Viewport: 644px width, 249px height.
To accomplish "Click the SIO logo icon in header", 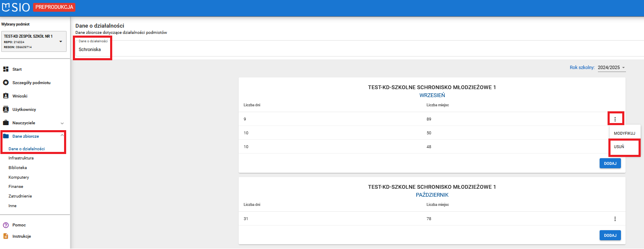I will click(x=7, y=7).
